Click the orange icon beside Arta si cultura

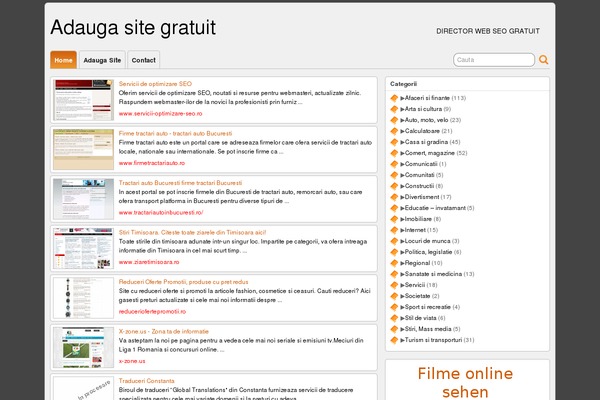tap(394, 109)
